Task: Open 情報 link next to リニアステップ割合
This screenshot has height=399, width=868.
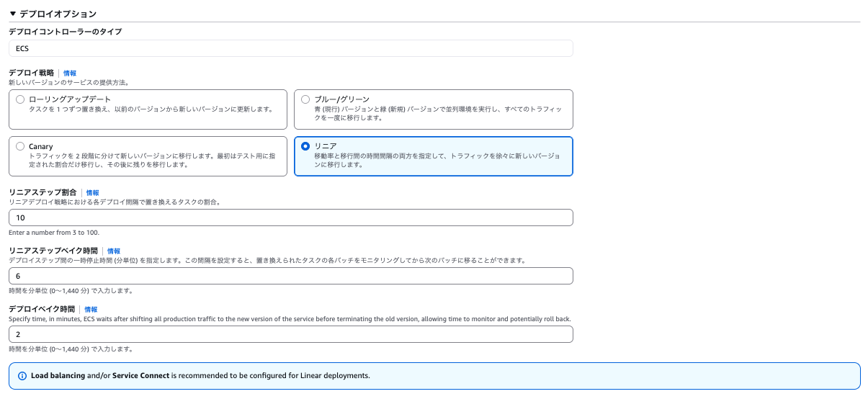Action: tap(93, 193)
